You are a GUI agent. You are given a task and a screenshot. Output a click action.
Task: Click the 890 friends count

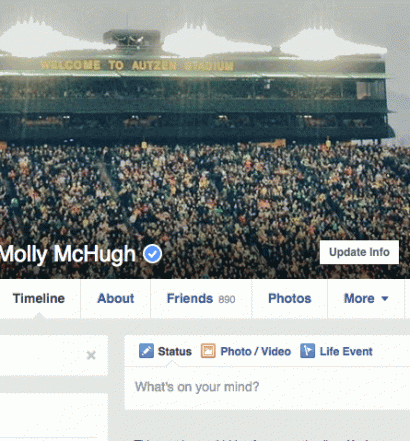[x=227, y=299]
